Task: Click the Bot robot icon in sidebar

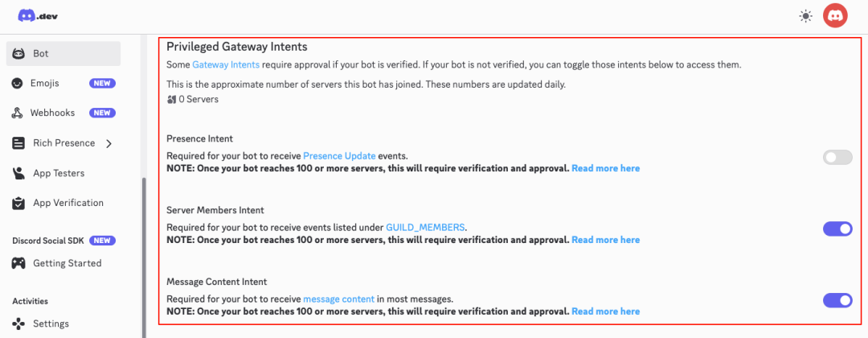Action: 18,54
